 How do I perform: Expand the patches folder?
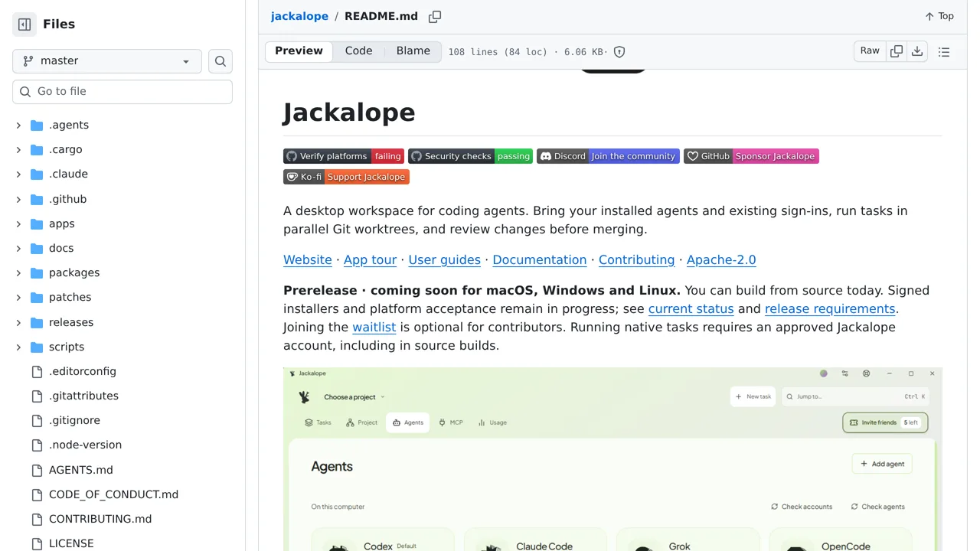click(x=18, y=298)
